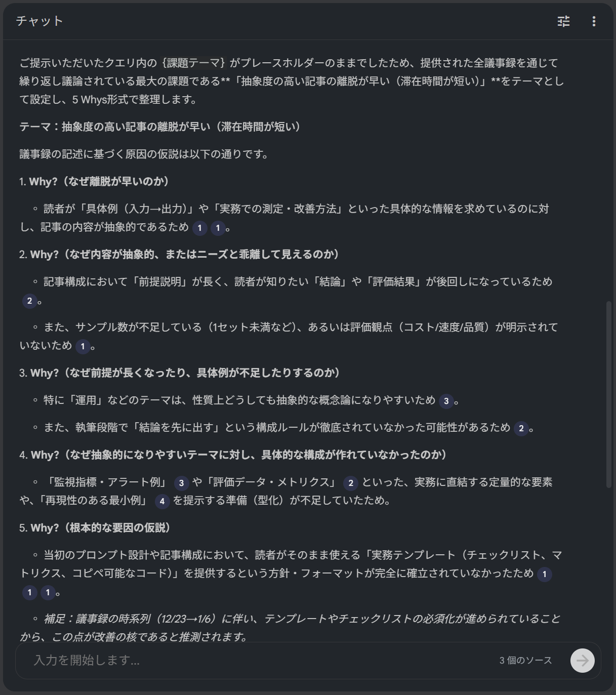Open first citation 1 after 抽象的であるため
The image size is (616, 695).
200,228
